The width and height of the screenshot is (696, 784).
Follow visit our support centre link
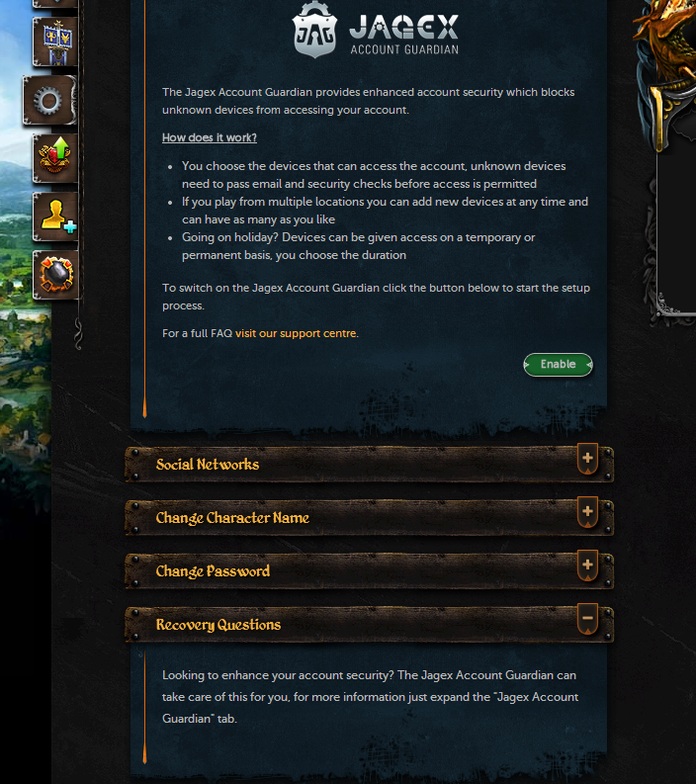[296, 333]
